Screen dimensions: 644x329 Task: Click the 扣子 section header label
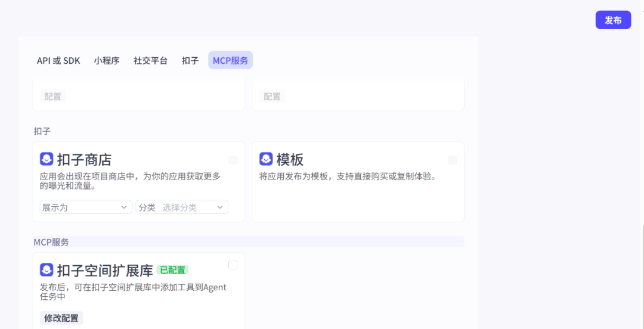42,132
